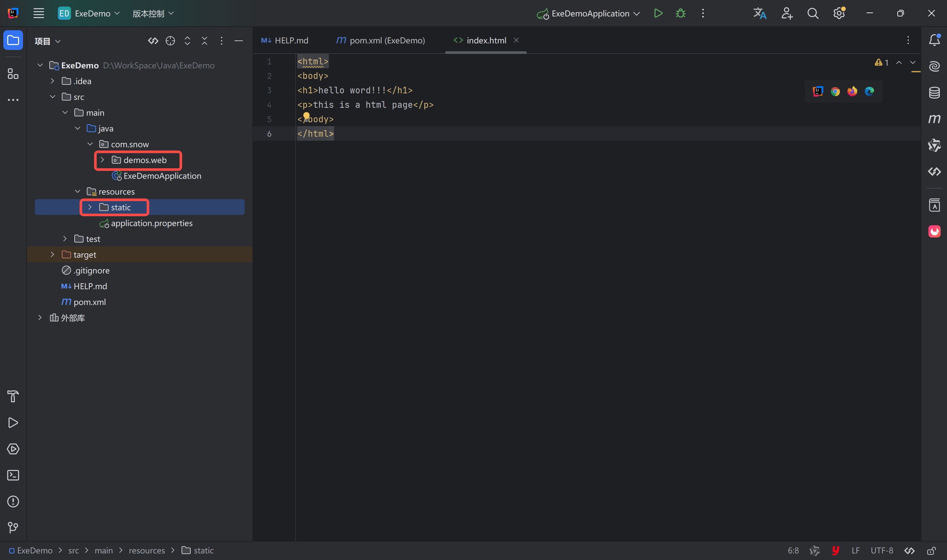
Task: Click the UTF-8 encoding in the status bar
Action: click(882, 550)
